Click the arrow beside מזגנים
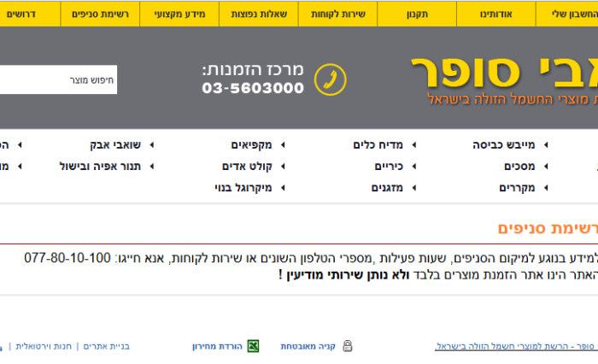The image size is (598, 364). pos(414,188)
